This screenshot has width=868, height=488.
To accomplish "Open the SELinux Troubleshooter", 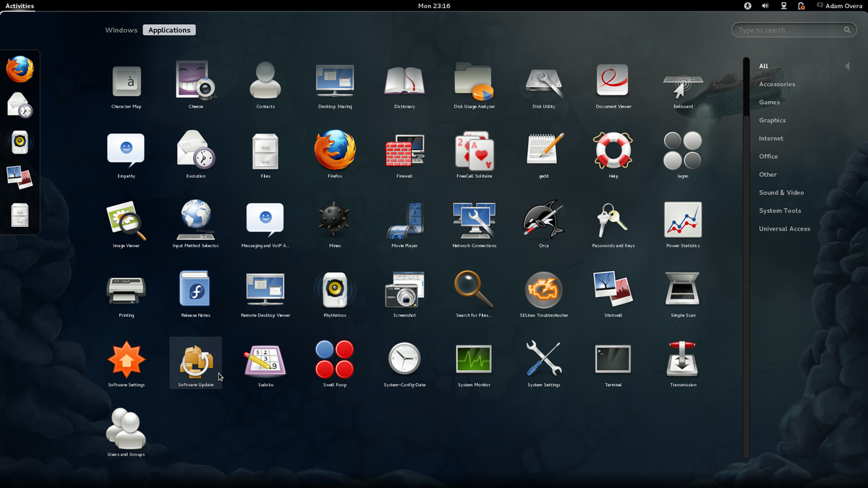I will click(543, 291).
